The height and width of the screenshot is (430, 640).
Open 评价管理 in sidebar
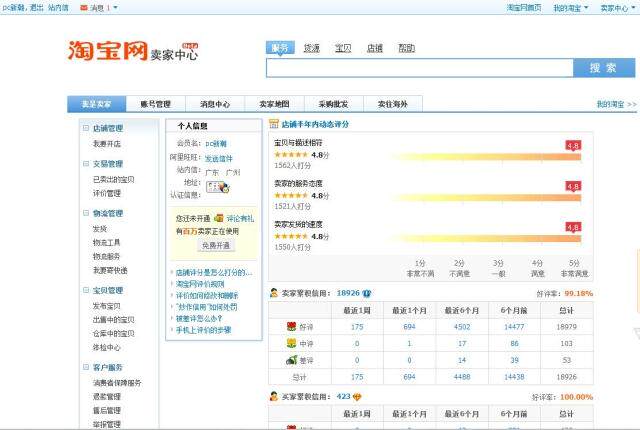pyautogui.click(x=107, y=193)
